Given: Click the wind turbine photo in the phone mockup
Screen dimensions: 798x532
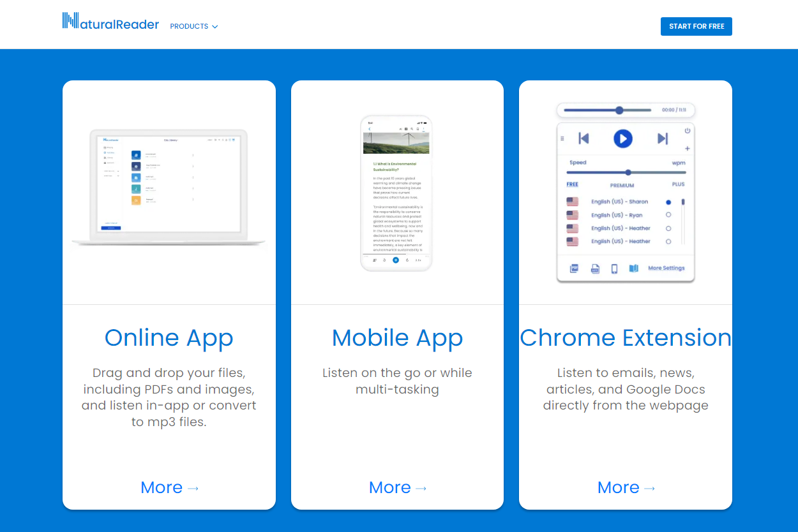Looking at the screenshot, I should point(396,143).
